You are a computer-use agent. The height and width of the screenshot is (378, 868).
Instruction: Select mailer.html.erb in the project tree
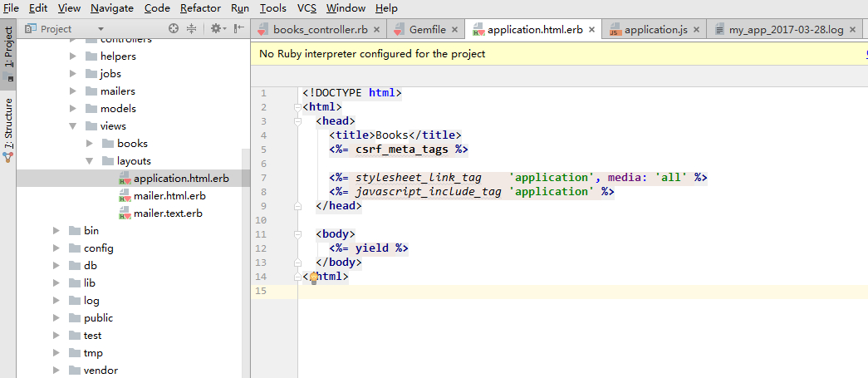tap(169, 196)
